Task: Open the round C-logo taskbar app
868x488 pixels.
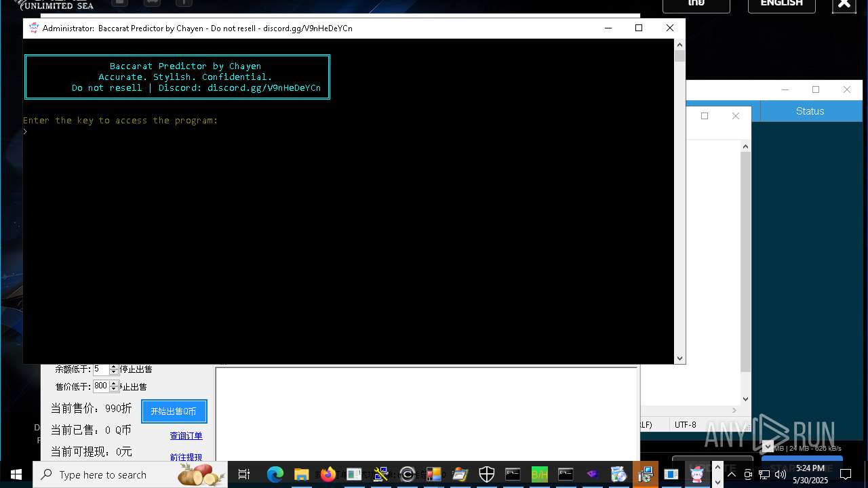Action: point(408,474)
